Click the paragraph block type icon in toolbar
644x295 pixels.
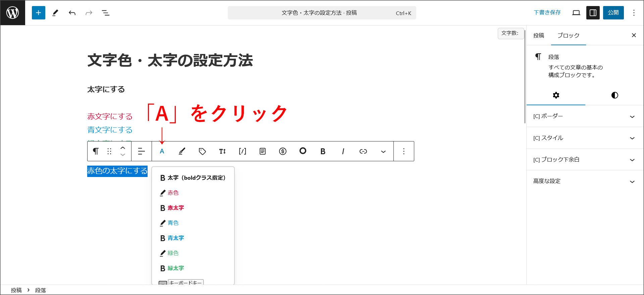pos(96,151)
